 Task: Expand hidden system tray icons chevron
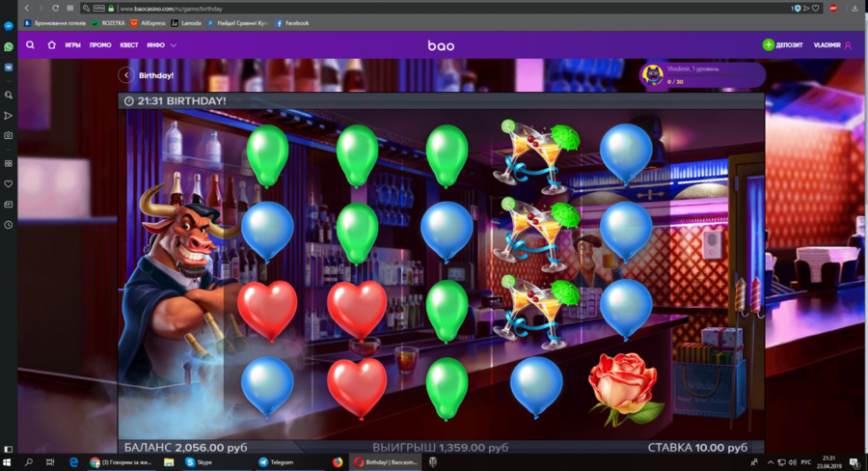point(770,462)
